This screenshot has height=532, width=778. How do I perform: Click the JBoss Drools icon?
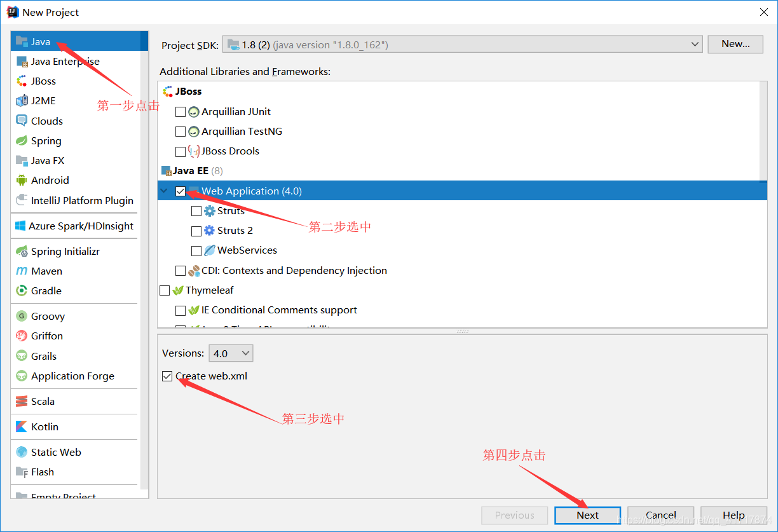(194, 151)
